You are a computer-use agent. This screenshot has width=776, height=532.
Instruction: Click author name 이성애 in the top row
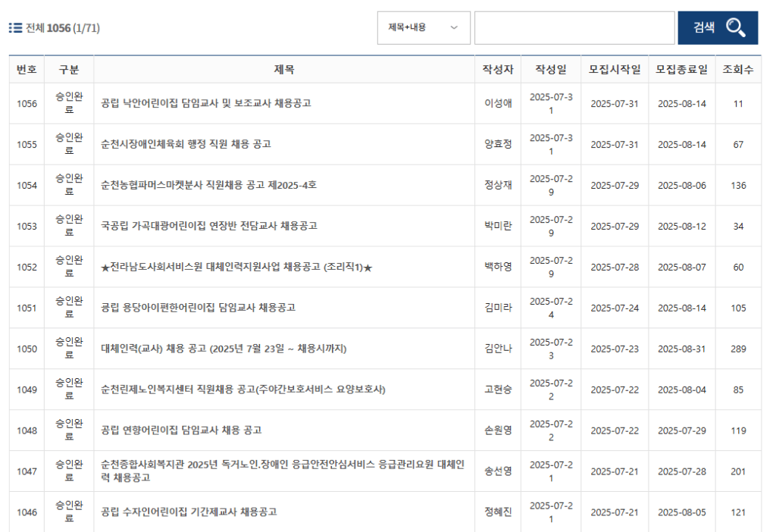[x=499, y=102]
